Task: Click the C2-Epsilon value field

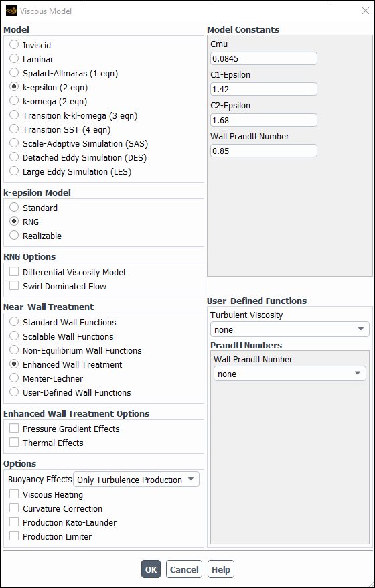Action: (264, 120)
